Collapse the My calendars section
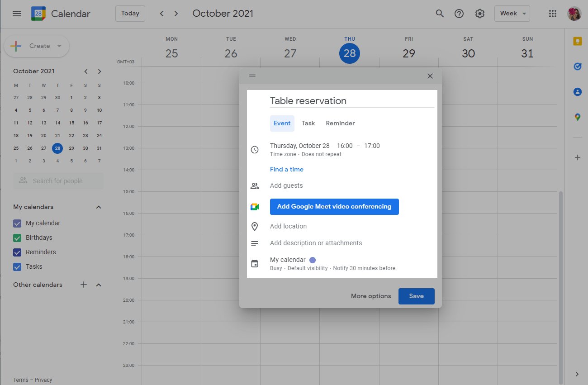The height and width of the screenshot is (385, 588). pos(99,207)
